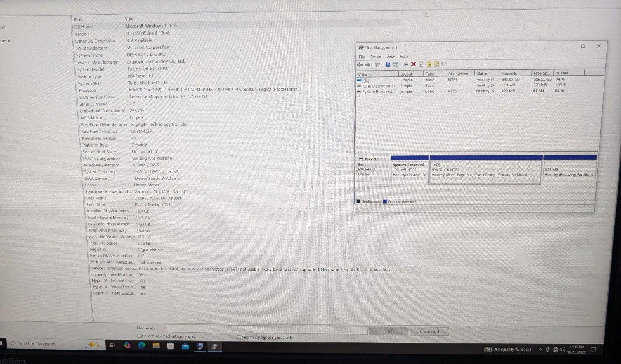Sort by the Status column header
Image resolution: width=621 pixels, height=364 pixels.
[487, 73]
